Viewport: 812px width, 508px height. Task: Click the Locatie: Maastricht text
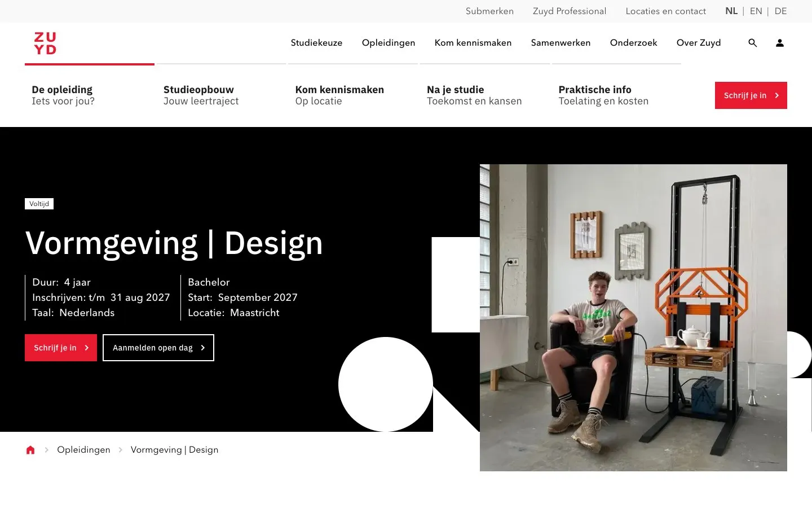[233, 313]
